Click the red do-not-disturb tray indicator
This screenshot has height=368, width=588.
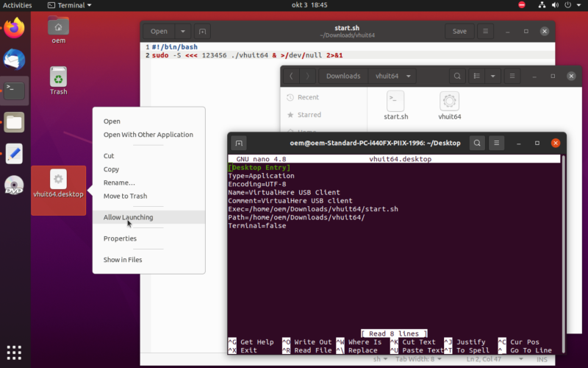click(x=522, y=5)
